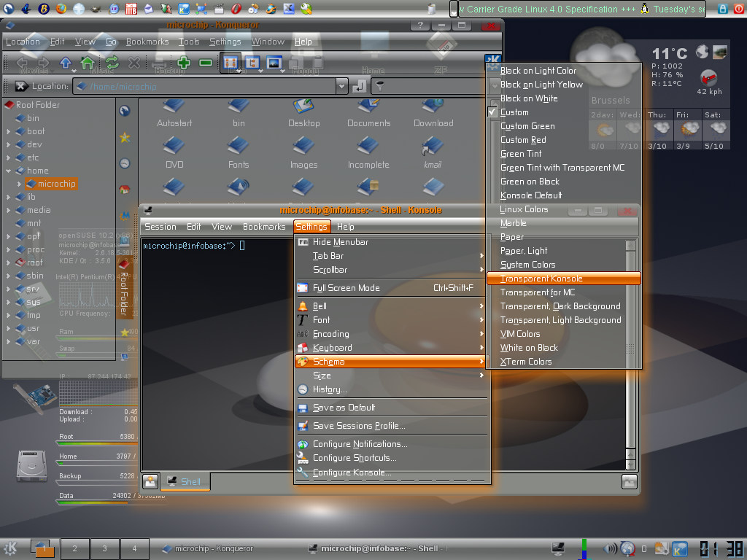Open the Schema submenu
Screen dimensions: 747x560
(x=391, y=362)
